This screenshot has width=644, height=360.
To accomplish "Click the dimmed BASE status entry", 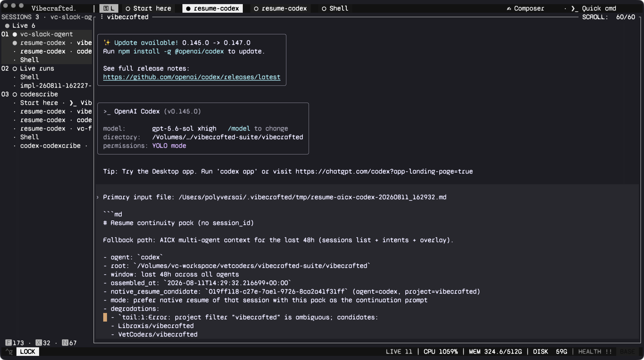I will (627, 352).
